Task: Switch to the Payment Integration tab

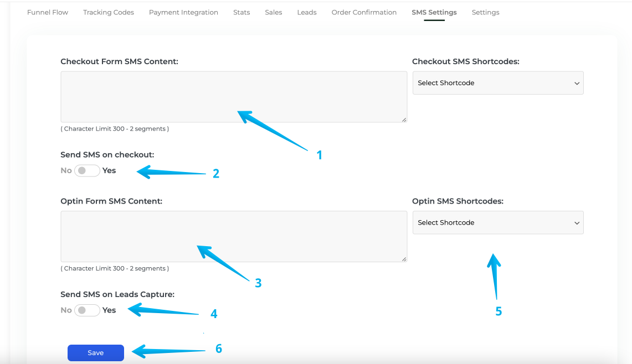Action: 183,12
